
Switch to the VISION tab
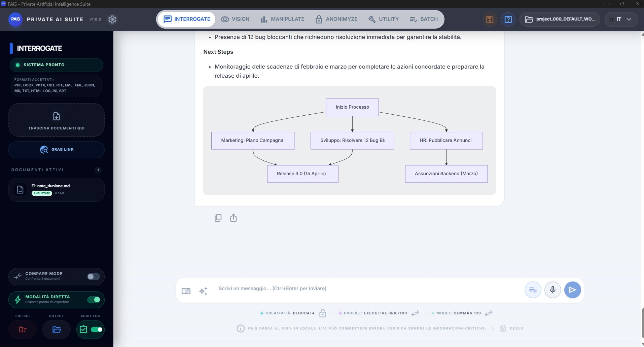pyautogui.click(x=235, y=19)
